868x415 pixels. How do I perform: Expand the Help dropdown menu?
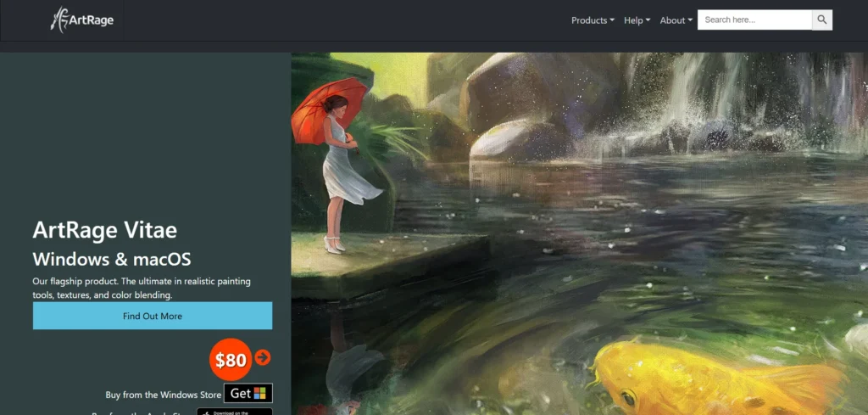[x=637, y=20]
